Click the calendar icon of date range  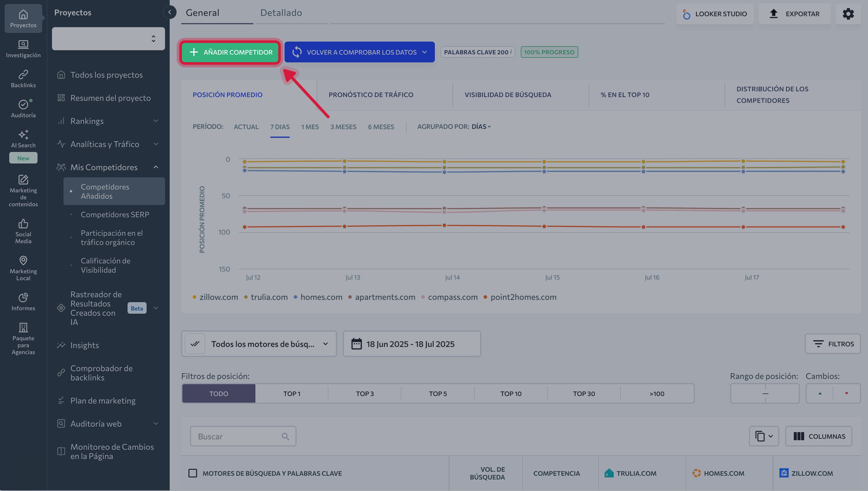pos(356,344)
